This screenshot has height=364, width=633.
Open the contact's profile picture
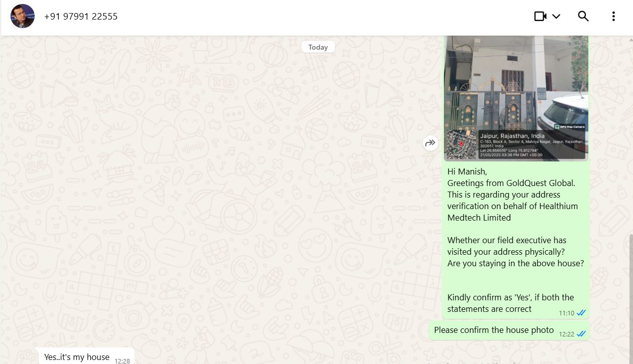point(23,16)
